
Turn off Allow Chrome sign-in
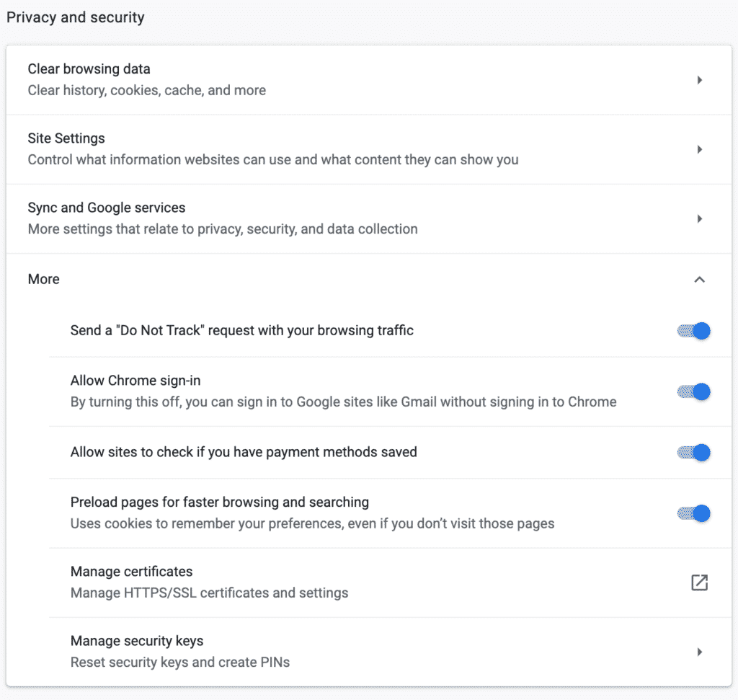point(693,391)
